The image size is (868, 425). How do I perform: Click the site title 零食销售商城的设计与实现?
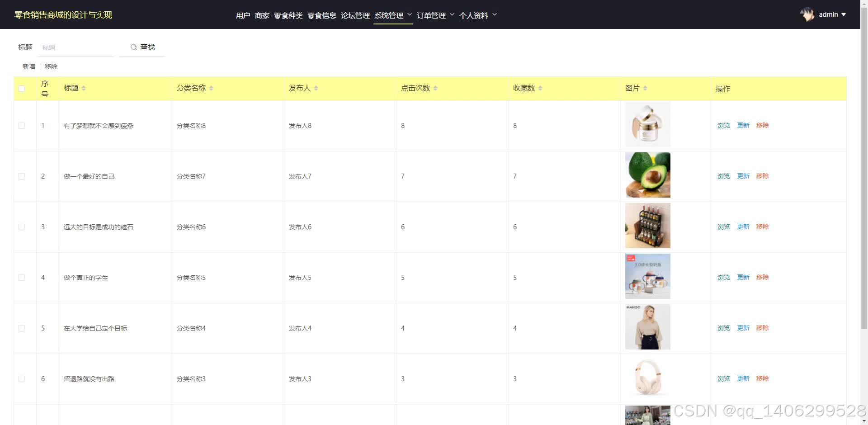click(63, 15)
